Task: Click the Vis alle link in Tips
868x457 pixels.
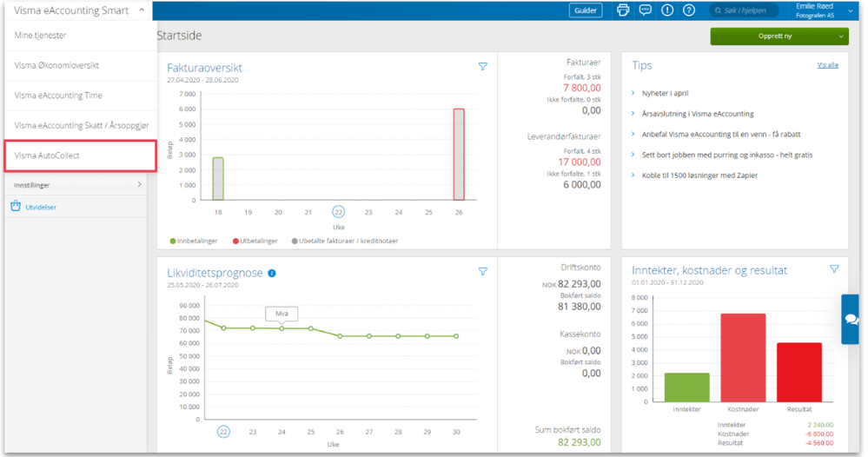Action: pyautogui.click(x=827, y=65)
